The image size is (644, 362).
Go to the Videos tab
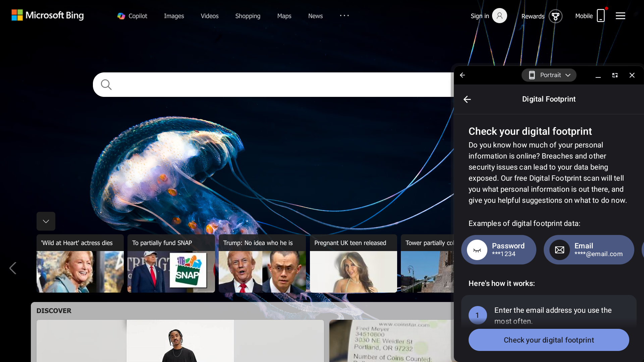tap(210, 16)
